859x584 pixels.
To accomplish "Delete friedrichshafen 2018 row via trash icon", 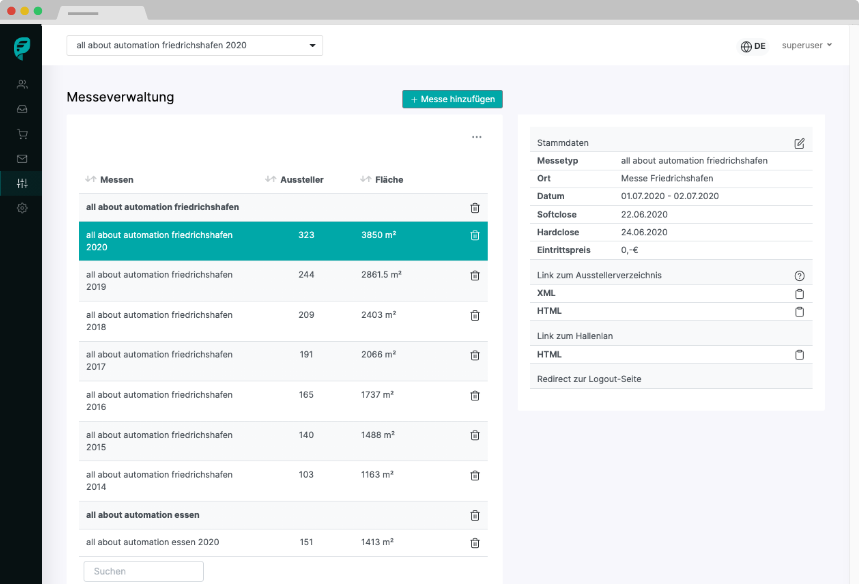I will pos(475,316).
